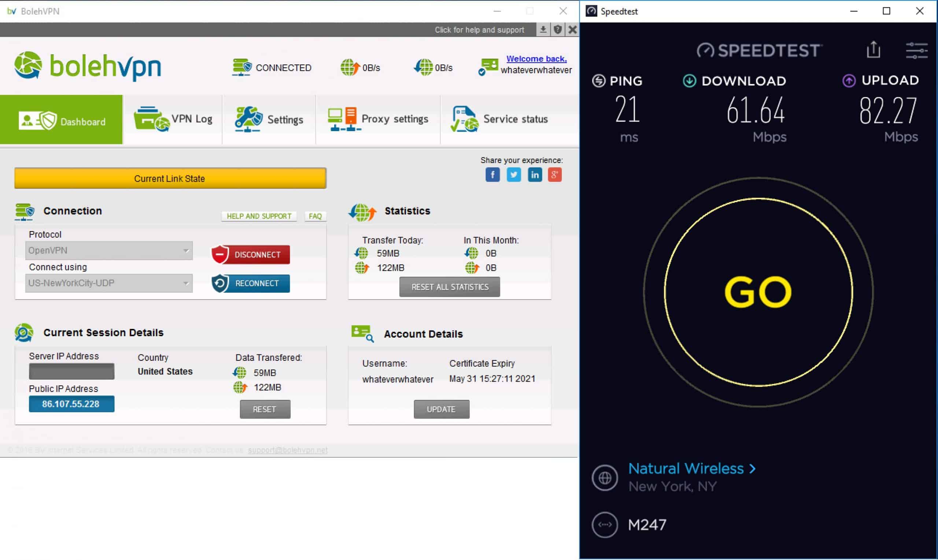
Task: Share on Google Plus icon
Action: (x=554, y=175)
